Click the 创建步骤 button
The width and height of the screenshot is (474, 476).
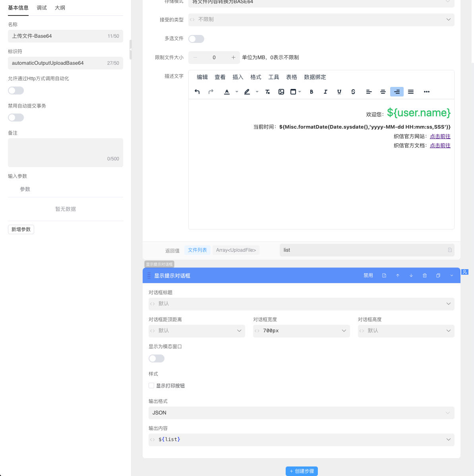[302, 471]
